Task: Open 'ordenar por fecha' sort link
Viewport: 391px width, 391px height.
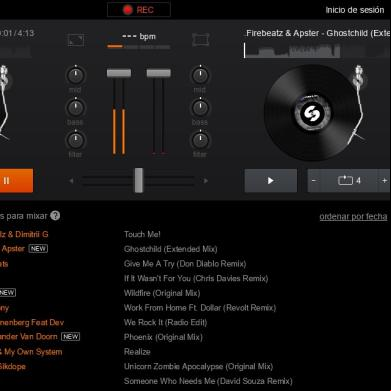Action: click(353, 216)
